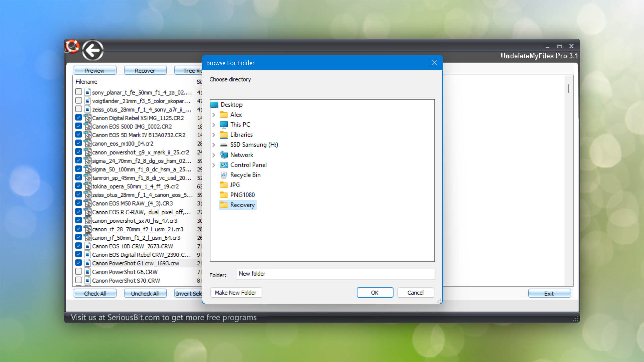Click the PNG1080 folder icon
This screenshot has width=644, height=362.
click(x=224, y=195)
